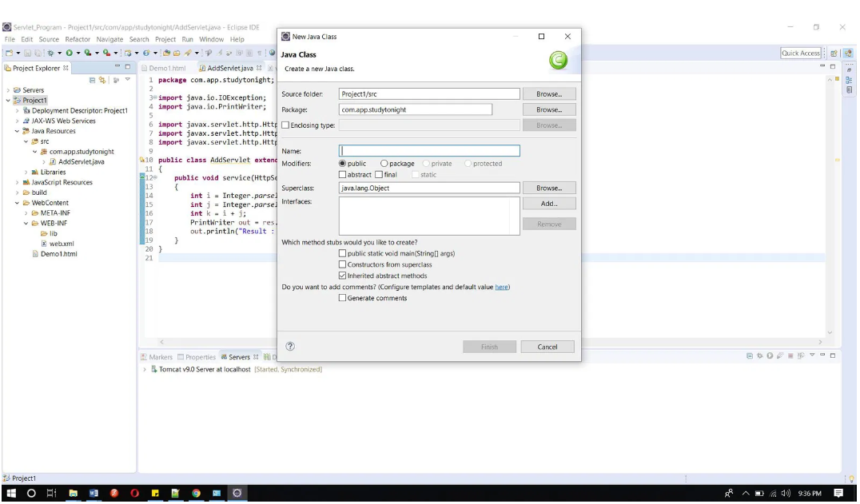Click the class Name input field
Viewport: 860px width, 504px height.
pyautogui.click(x=429, y=151)
